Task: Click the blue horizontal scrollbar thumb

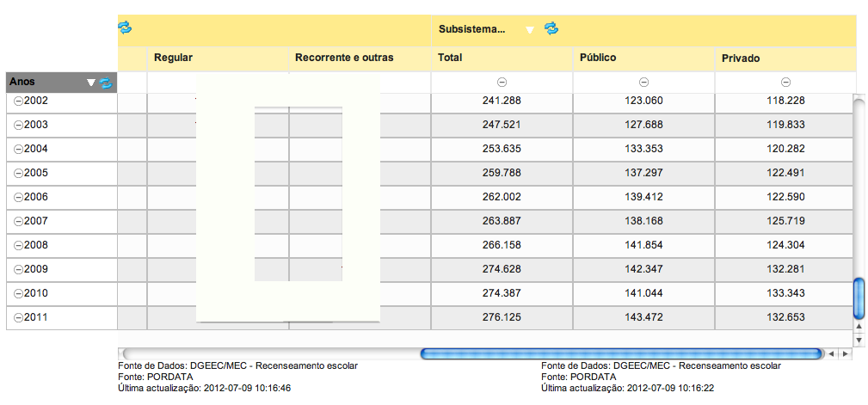Action: (x=620, y=353)
